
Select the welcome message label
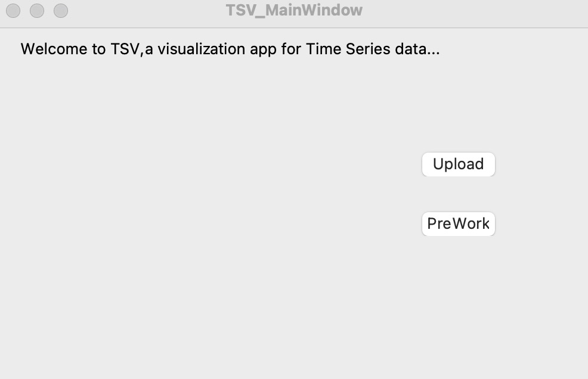tap(230, 49)
